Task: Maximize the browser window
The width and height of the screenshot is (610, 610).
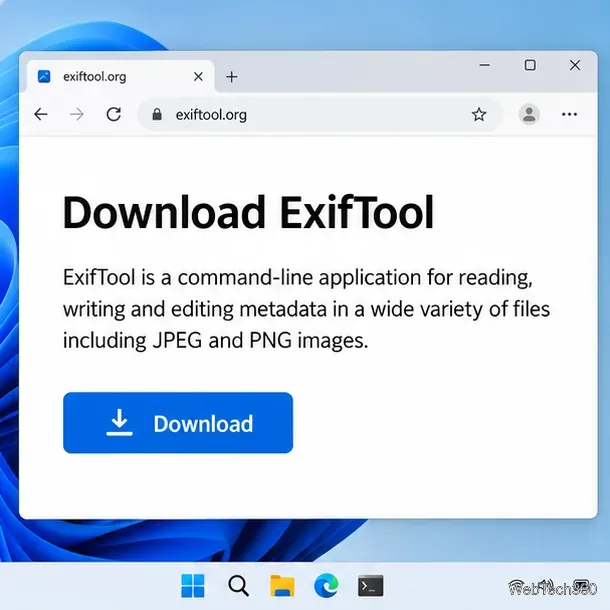Action: click(530, 65)
